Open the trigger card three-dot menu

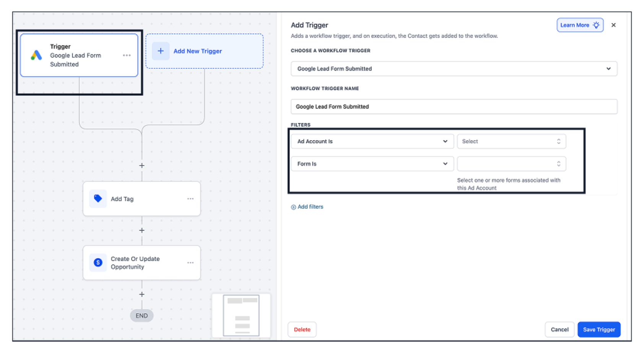[x=127, y=55]
